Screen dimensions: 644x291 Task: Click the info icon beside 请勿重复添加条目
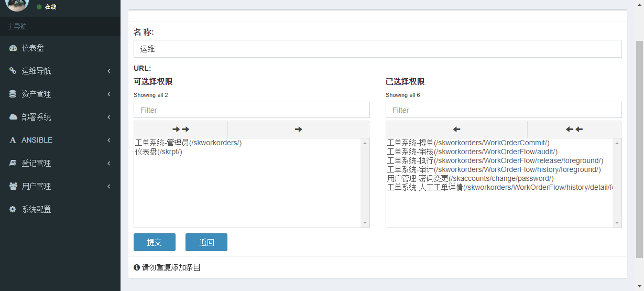pos(137,267)
